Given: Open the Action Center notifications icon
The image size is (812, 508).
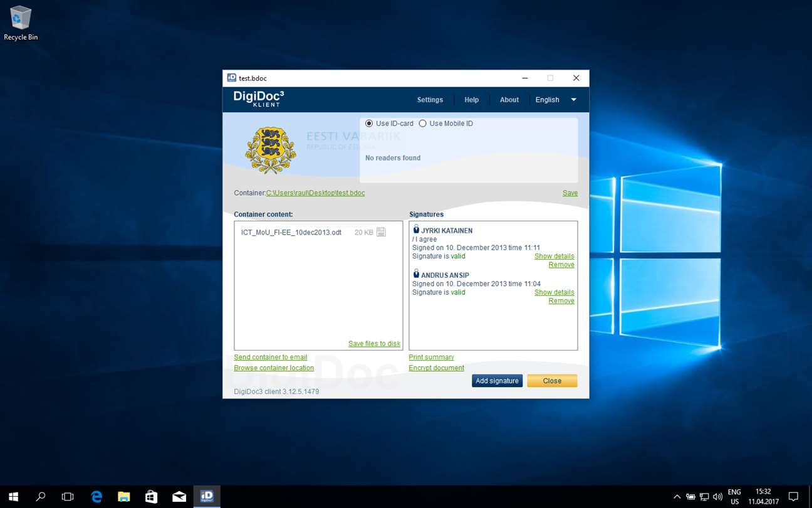Looking at the screenshot, I should pos(793,497).
